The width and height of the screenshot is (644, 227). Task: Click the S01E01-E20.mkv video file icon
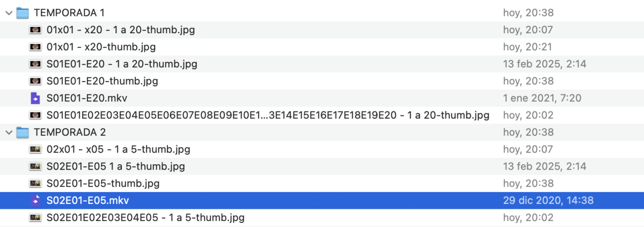(35, 98)
